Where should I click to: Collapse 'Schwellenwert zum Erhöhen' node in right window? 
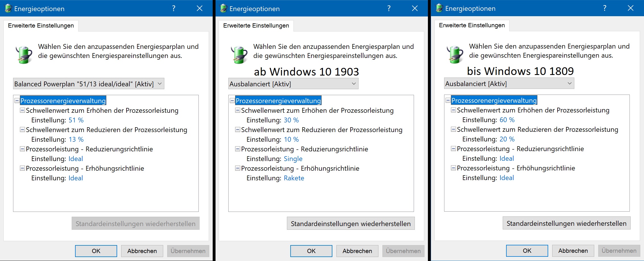click(x=453, y=110)
